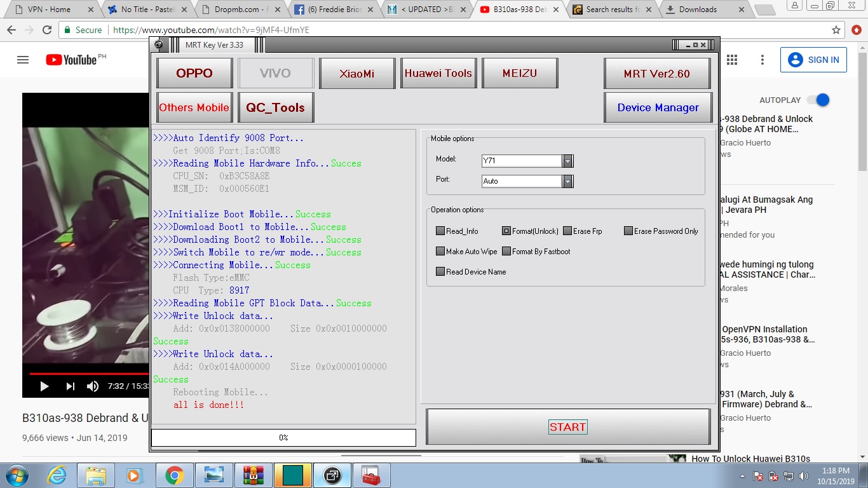The width and height of the screenshot is (868, 488).
Task: Click the browser back arrow
Action: tap(11, 30)
